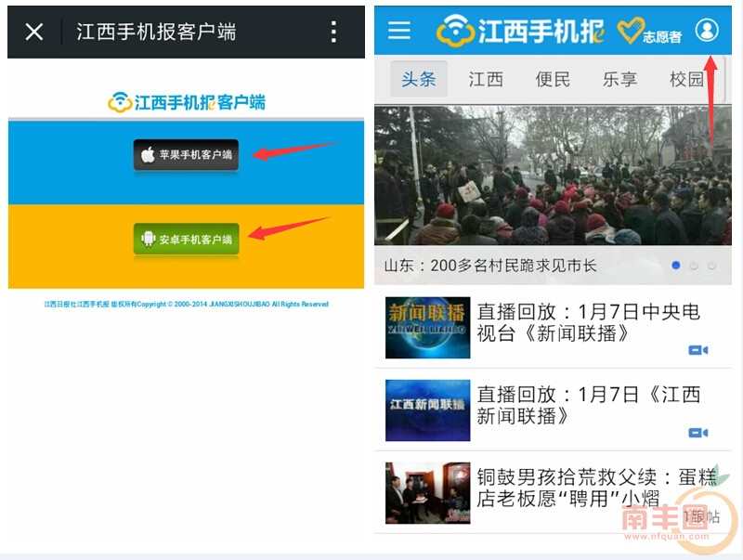Open the 中央电视台《新闻联播》 replay article

(588, 322)
